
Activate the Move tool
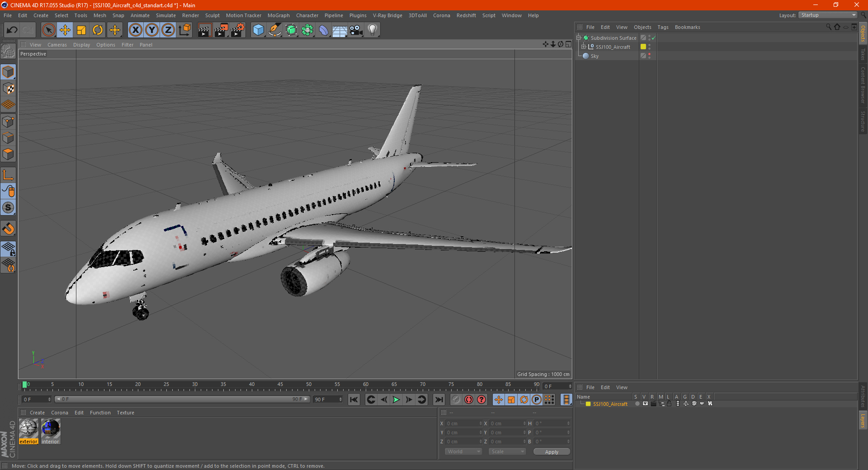pyautogui.click(x=65, y=30)
